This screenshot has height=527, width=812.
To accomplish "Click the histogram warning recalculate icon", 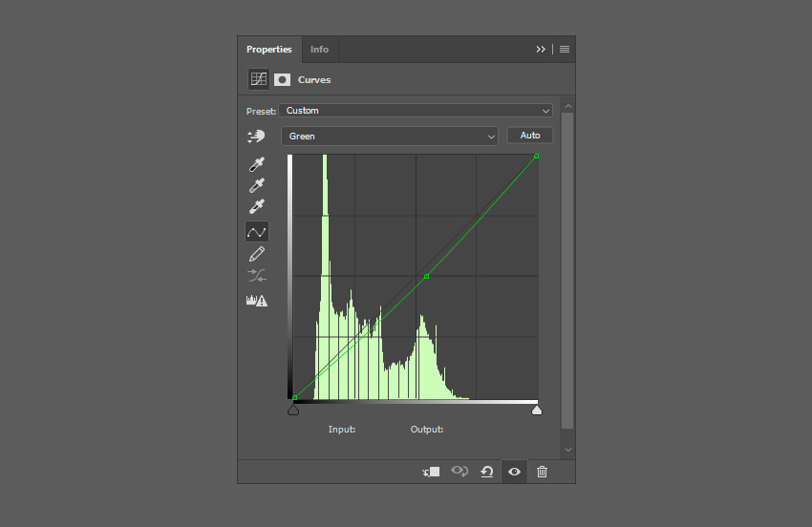I will [x=257, y=300].
